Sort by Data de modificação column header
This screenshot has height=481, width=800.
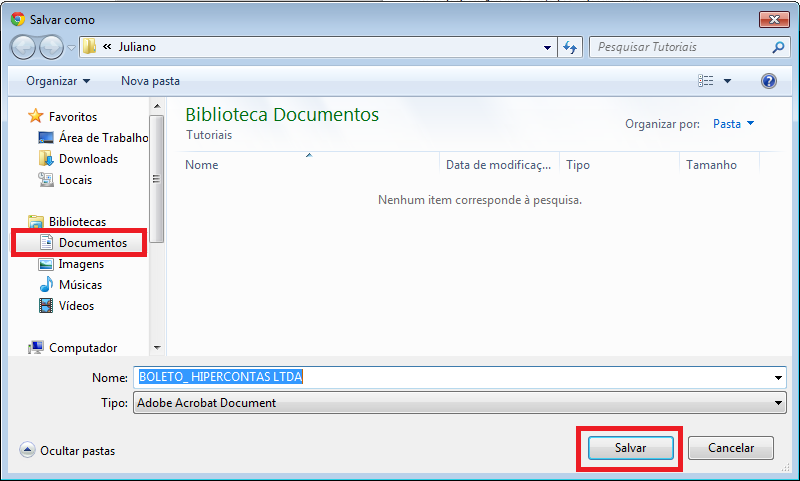point(498,165)
